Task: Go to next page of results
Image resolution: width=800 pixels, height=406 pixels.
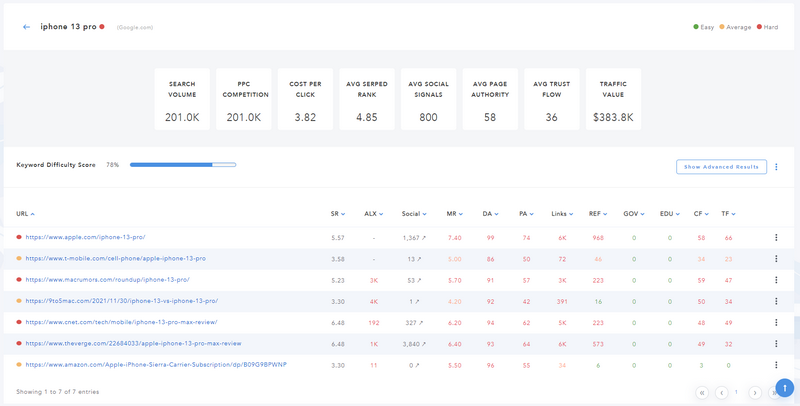Action: 755,392
